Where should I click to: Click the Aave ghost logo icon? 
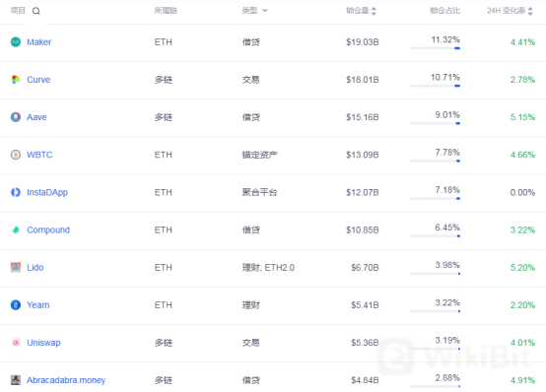16,117
